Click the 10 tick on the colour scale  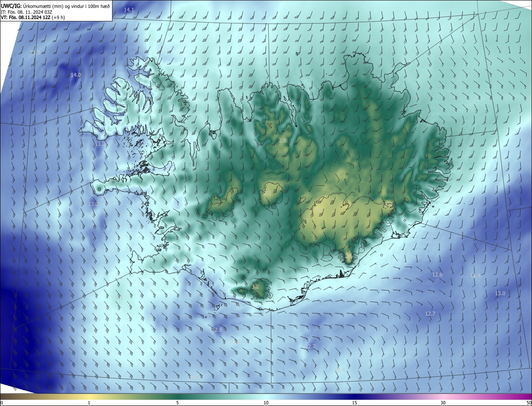click(x=266, y=403)
